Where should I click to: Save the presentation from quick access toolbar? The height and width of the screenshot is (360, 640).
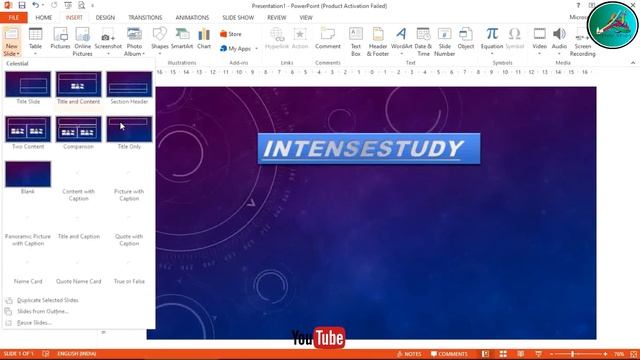(22, 5)
